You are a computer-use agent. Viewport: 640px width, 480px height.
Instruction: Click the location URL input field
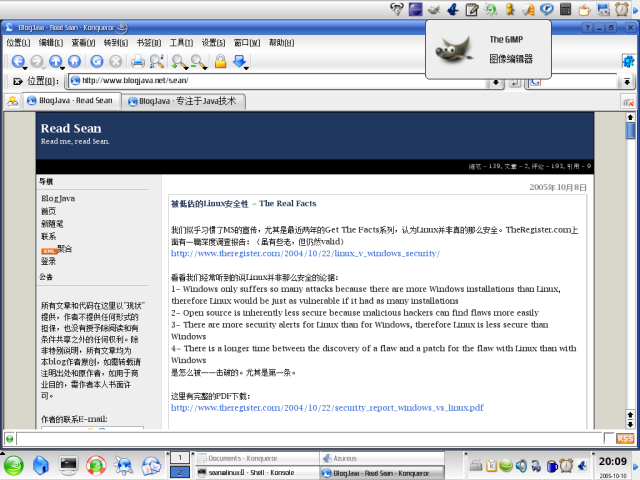click(280, 81)
